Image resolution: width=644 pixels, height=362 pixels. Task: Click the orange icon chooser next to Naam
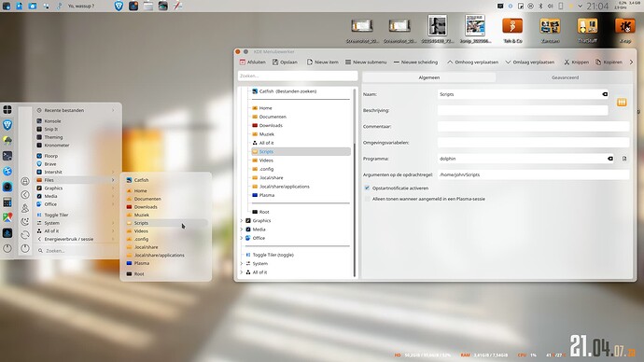click(x=622, y=103)
